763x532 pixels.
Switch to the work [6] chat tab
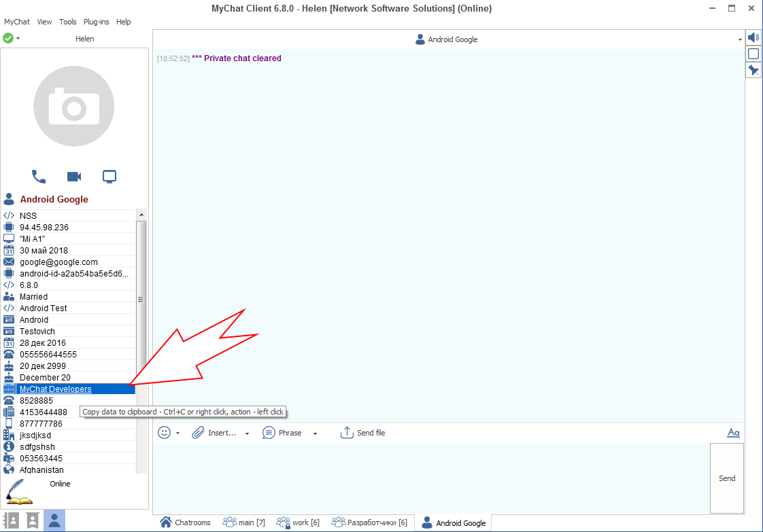[x=298, y=522]
